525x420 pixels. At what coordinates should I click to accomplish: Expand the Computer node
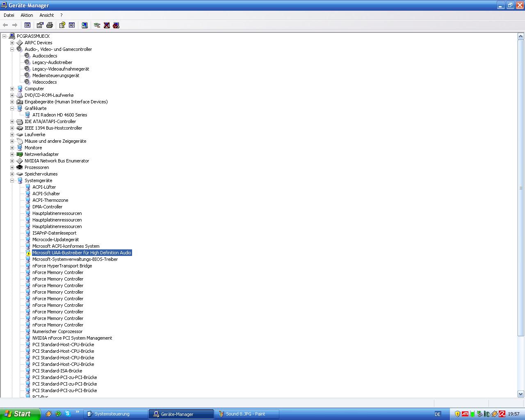pos(12,89)
